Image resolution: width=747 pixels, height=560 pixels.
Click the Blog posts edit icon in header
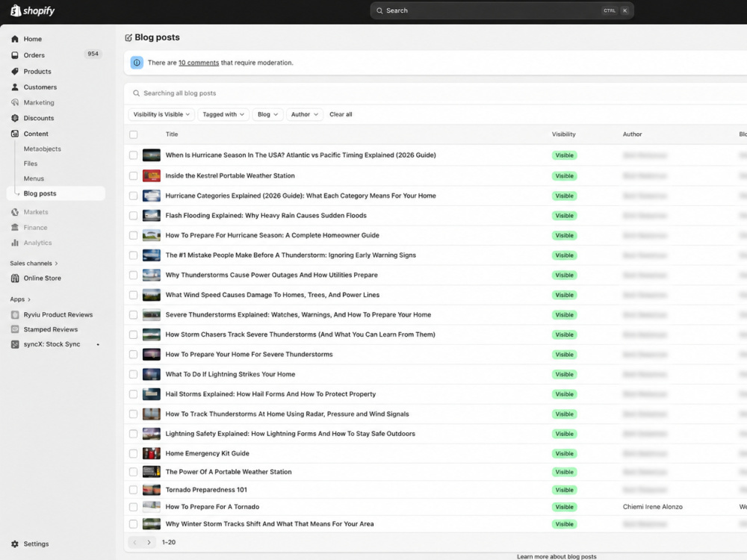[128, 37]
